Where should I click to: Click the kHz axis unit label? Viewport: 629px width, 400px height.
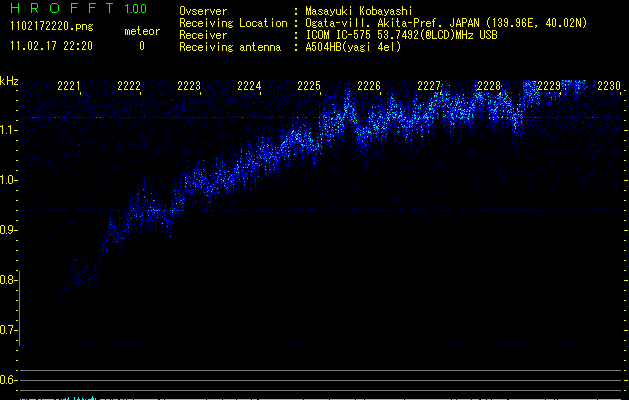[x=9, y=81]
